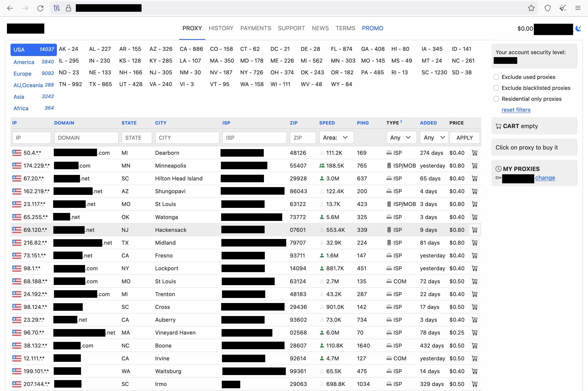Click cart icon on Hackensack row
This screenshot has width=588, height=391.
475,230
